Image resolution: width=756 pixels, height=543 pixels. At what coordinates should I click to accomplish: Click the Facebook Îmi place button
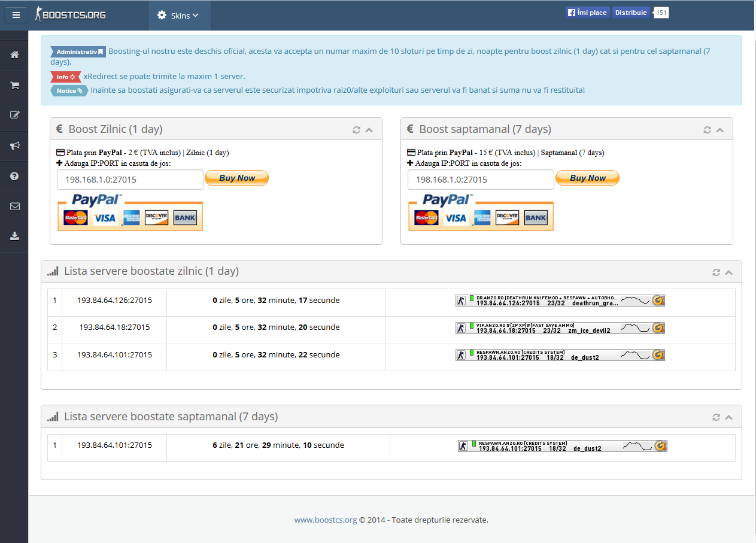[x=587, y=13]
